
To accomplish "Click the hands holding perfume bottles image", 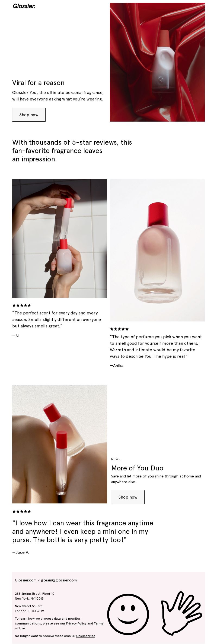I will coord(60,239).
